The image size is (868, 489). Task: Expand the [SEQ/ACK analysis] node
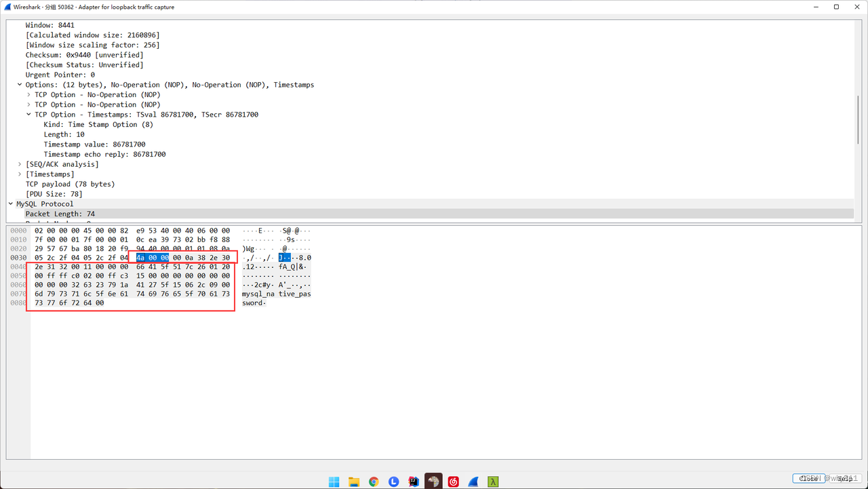point(20,164)
